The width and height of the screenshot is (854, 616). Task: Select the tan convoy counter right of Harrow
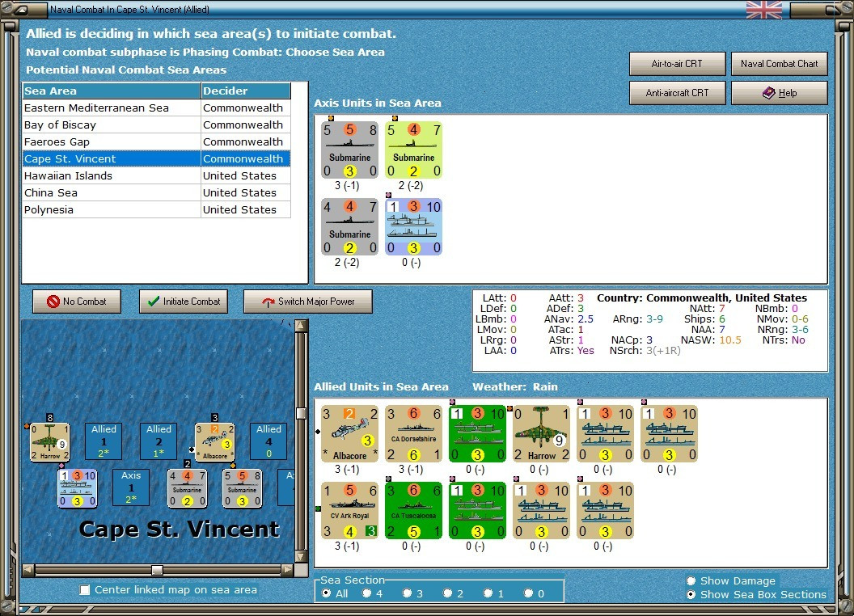tap(606, 433)
